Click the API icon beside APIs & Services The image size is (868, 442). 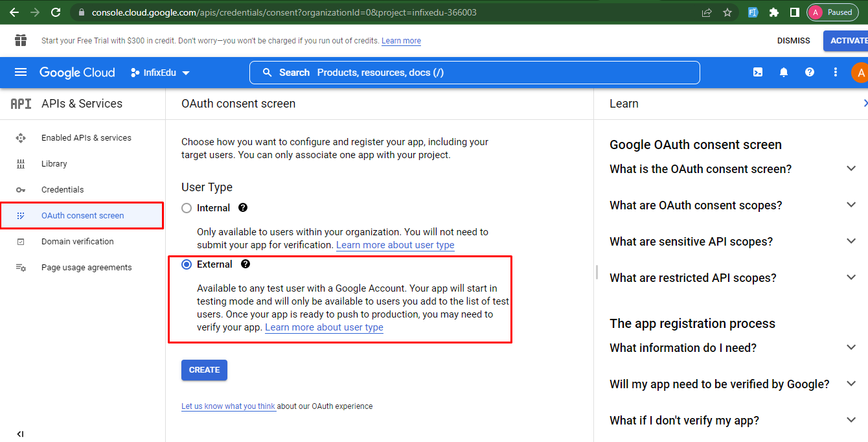tap(21, 104)
